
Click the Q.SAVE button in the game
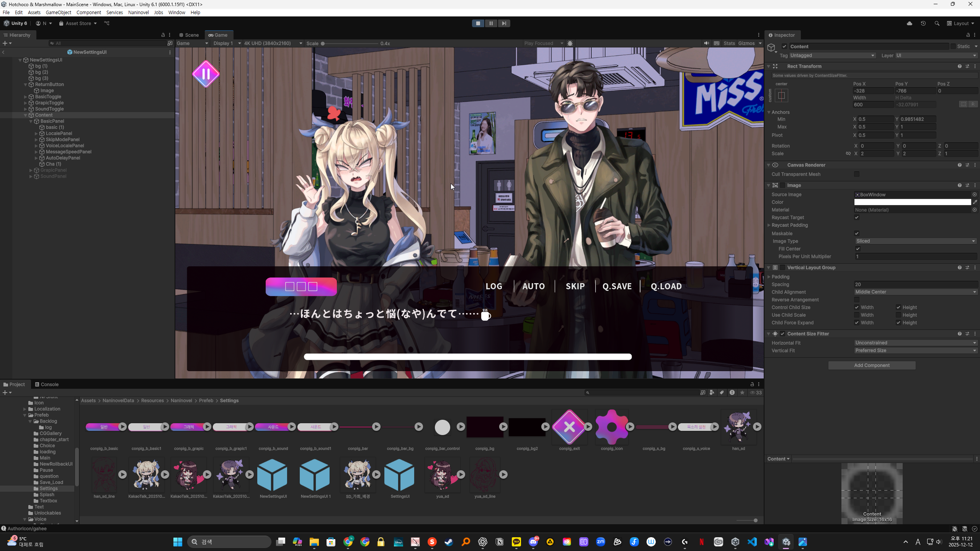pos(617,286)
